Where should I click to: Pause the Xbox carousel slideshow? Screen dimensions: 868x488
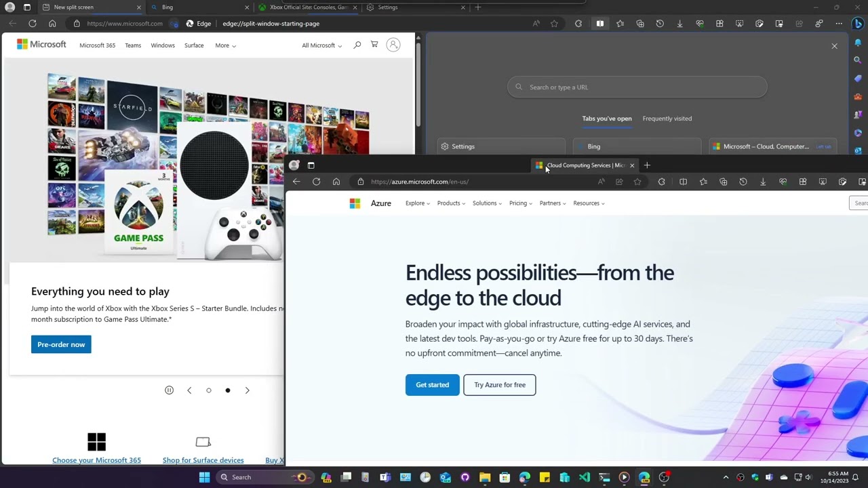pos(170,390)
